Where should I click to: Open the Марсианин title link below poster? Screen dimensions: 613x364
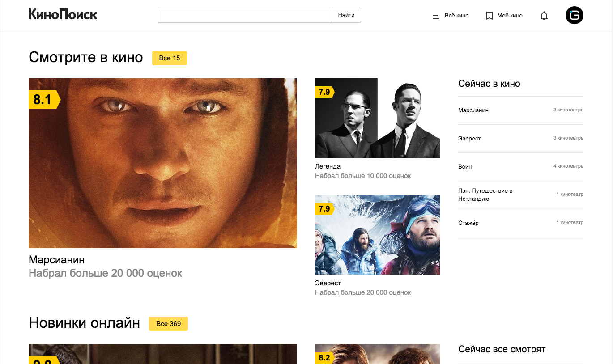[x=57, y=260]
